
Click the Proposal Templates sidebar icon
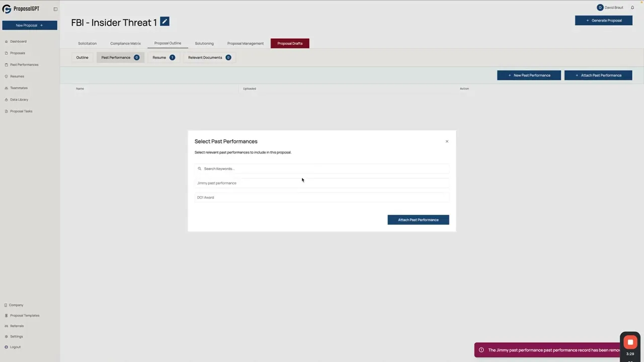pos(6,316)
